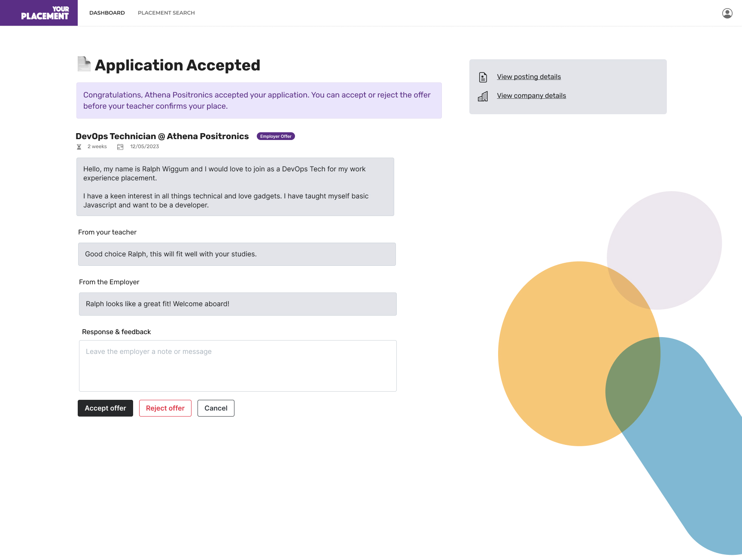The image size is (742, 560).
Task: Focus the Response & feedback message field
Action: coord(238,366)
